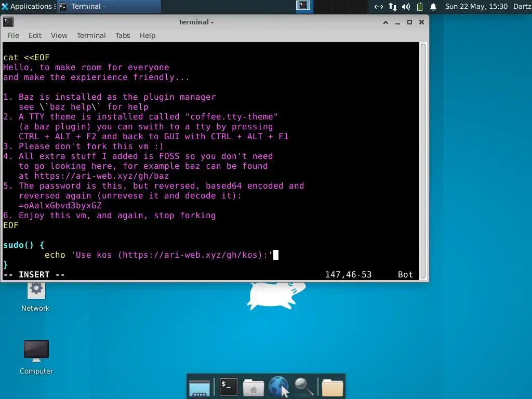532x399 pixels.
Task: Click the volume speaker icon
Action: 406,7
